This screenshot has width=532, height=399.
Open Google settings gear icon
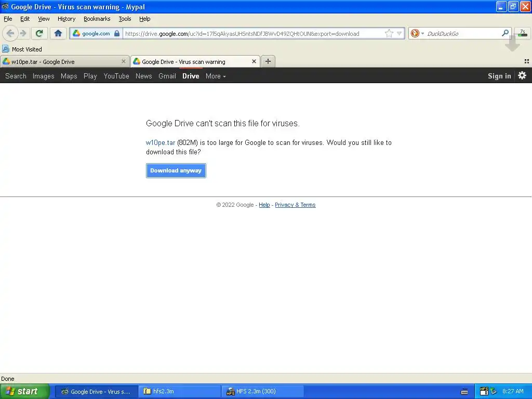pyautogui.click(x=522, y=75)
